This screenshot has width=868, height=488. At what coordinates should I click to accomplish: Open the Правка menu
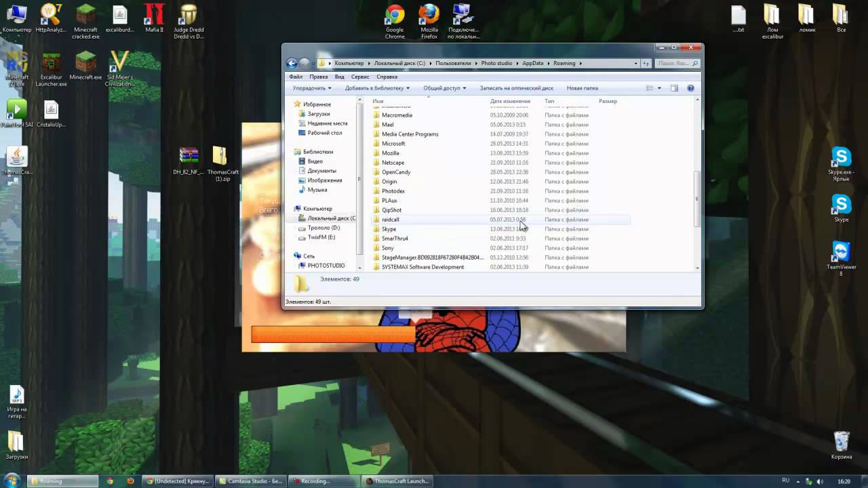[318, 77]
